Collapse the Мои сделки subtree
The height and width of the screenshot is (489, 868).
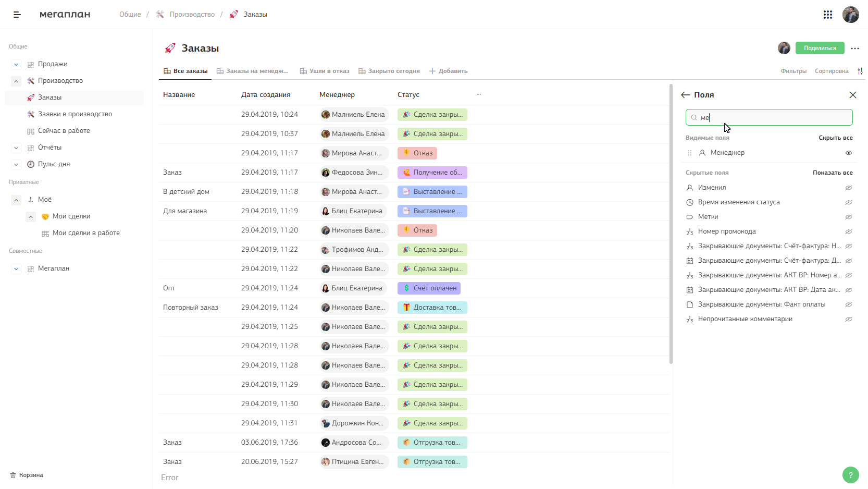pyautogui.click(x=31, y=217)
